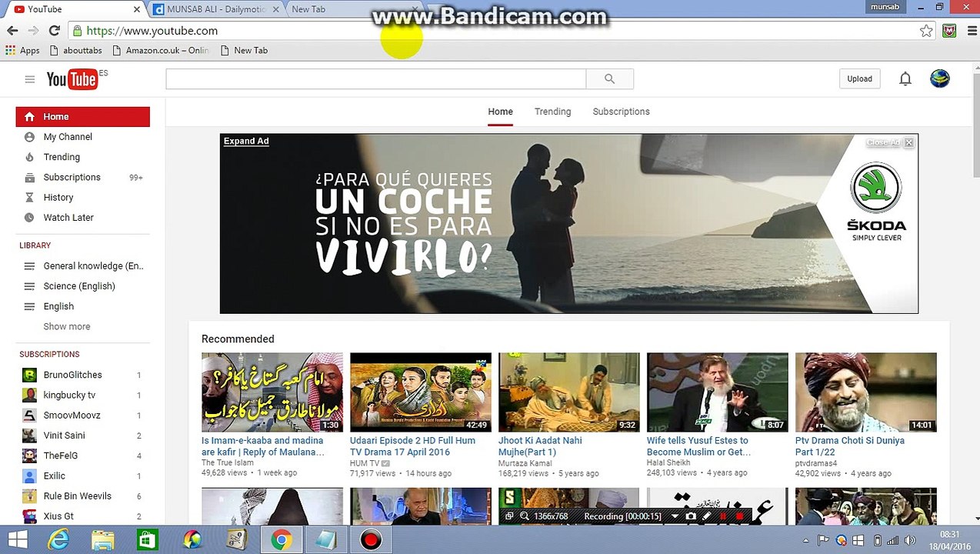Reload the page with refresh icon
The image size is (980, 554).
(54, 31)
